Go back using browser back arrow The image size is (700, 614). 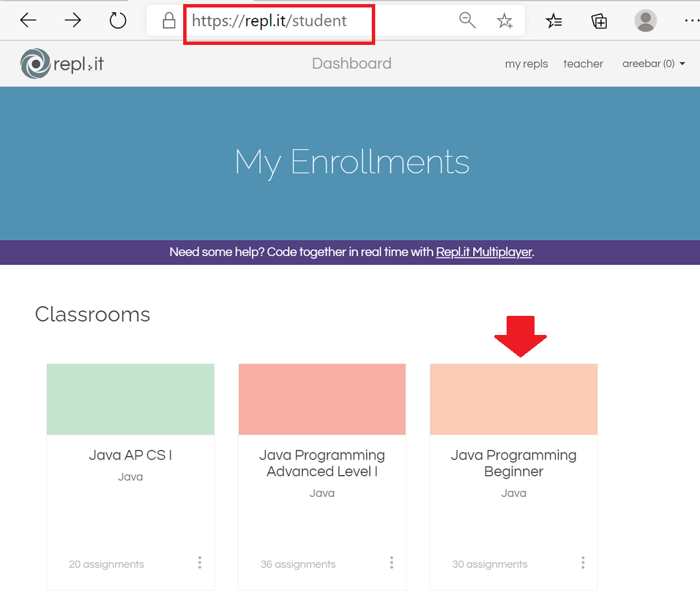(28, 21)
